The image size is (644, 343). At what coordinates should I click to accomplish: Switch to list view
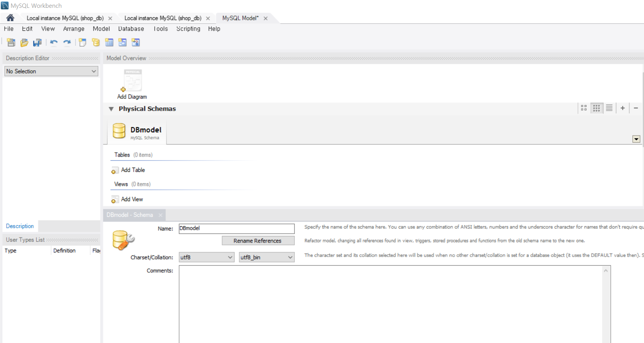point(609,108)
